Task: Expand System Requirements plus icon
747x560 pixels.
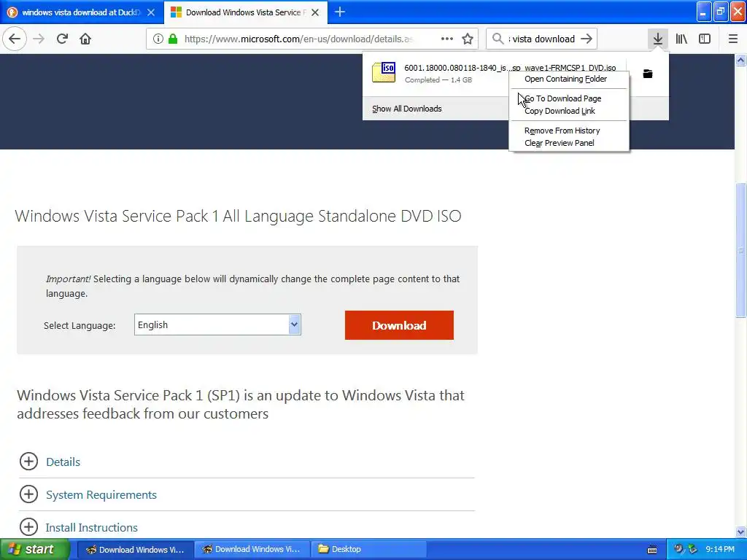Action: coord(28,494)
